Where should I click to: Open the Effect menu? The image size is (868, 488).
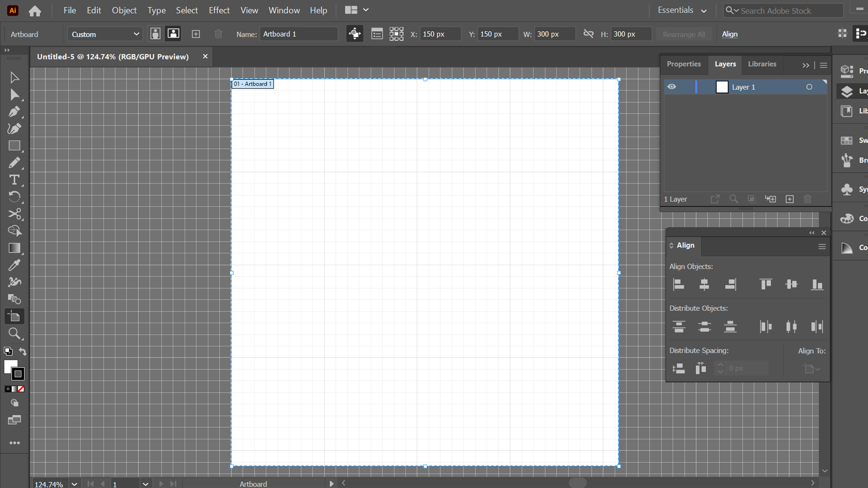pyautogui.click(x=219, y=10)
